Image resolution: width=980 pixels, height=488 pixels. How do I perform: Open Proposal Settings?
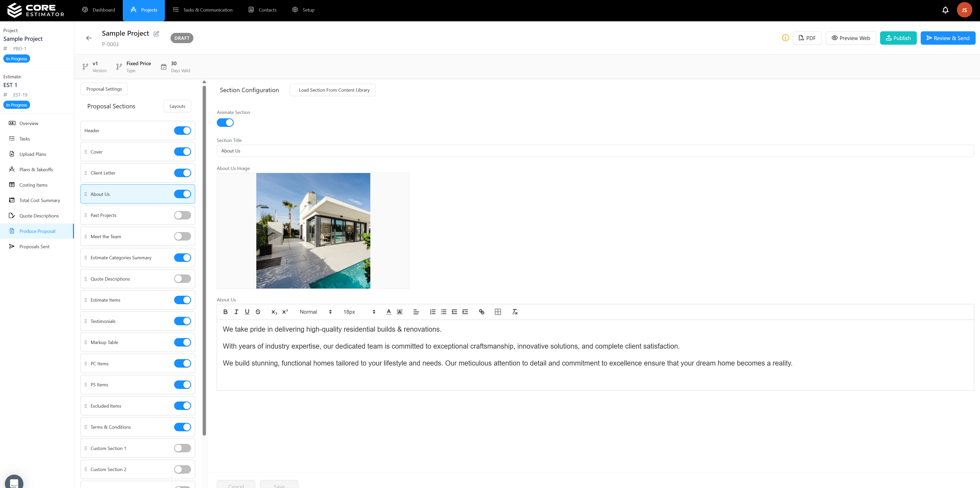point(104,89)
